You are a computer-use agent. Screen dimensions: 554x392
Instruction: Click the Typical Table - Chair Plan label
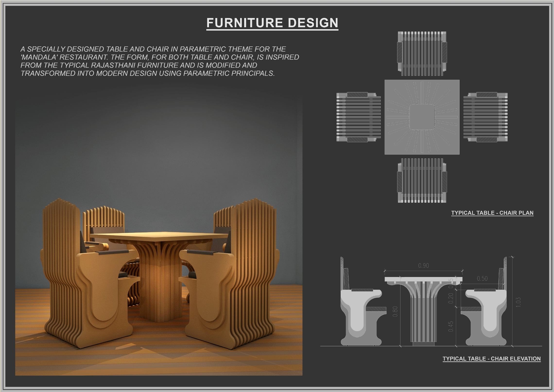[x=492, y=213]
